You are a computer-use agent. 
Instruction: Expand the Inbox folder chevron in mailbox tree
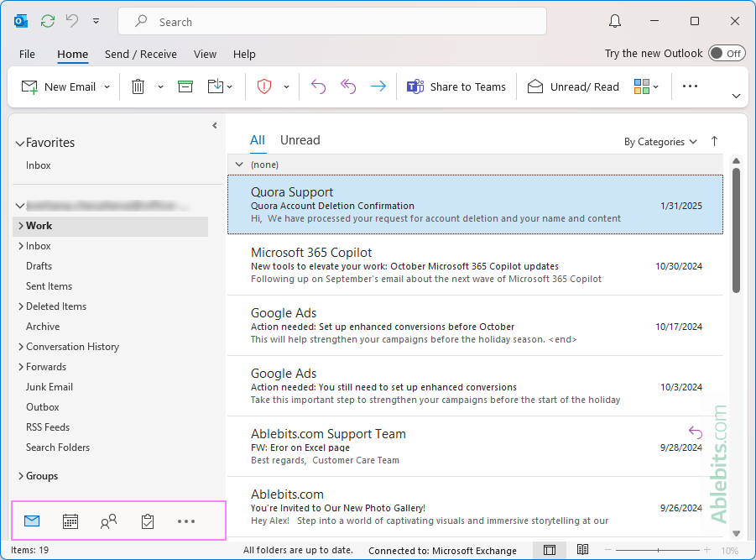click(x=21, y=246)
